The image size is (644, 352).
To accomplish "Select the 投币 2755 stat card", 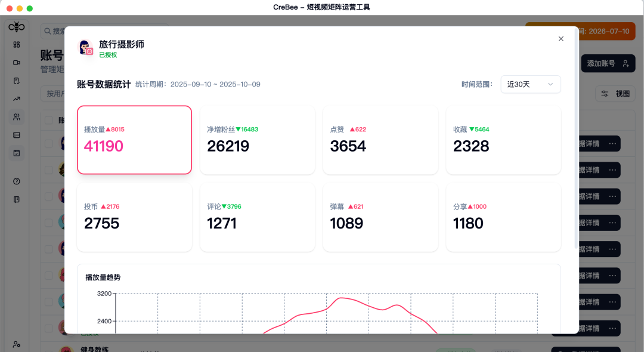I will [x=134, y=217].
